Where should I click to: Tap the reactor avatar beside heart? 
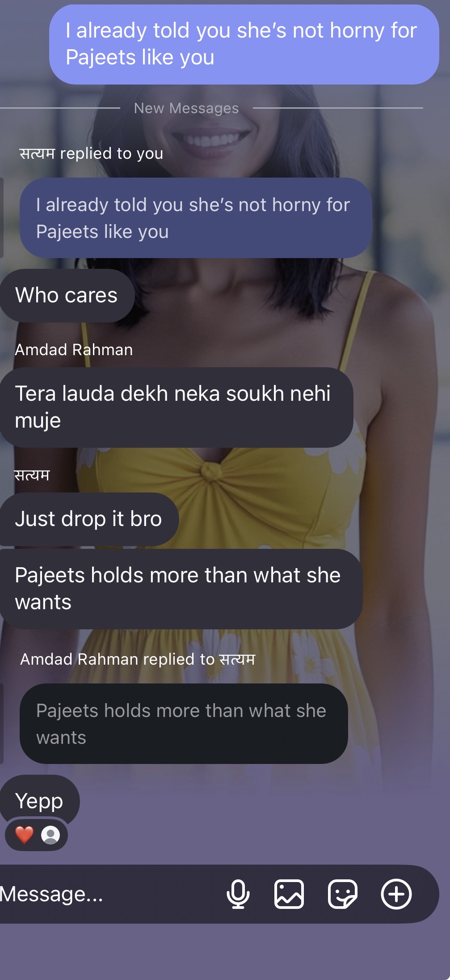click(50, 835)
